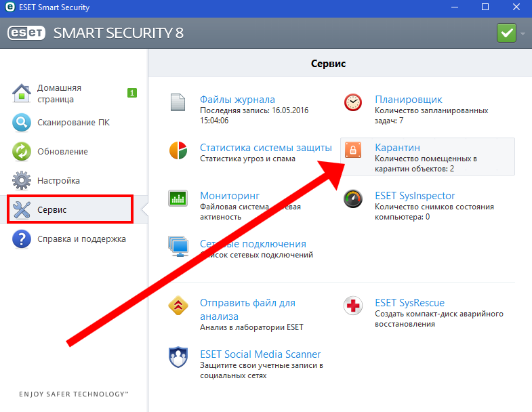
Task: Click the green protection status checkmark
Action: click(x=506, y=33)
